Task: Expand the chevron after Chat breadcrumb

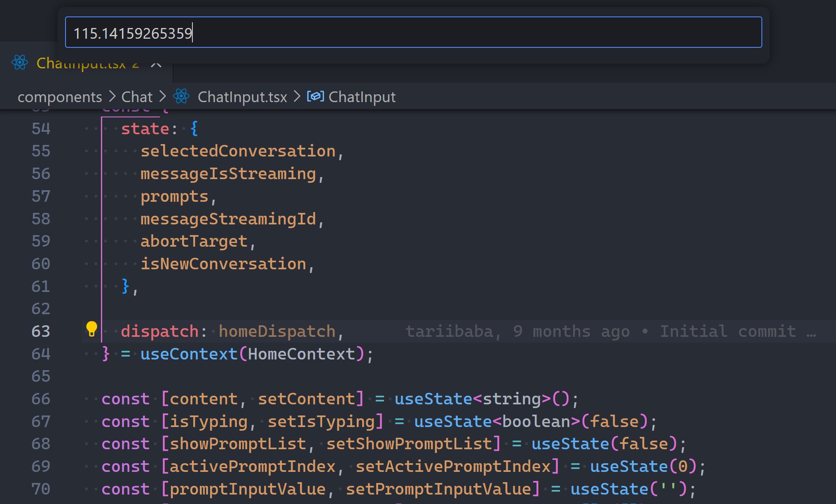Action: pos(163,97)
